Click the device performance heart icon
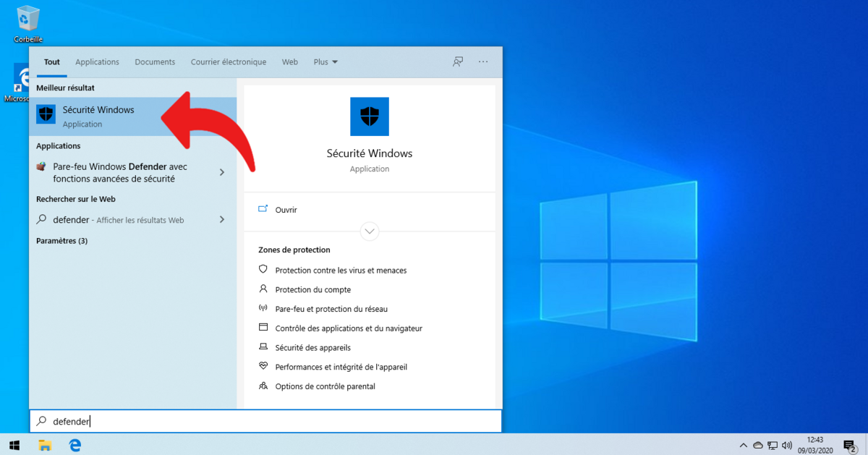The height and width of the screenshot is (455, 868). coord(263,367)
